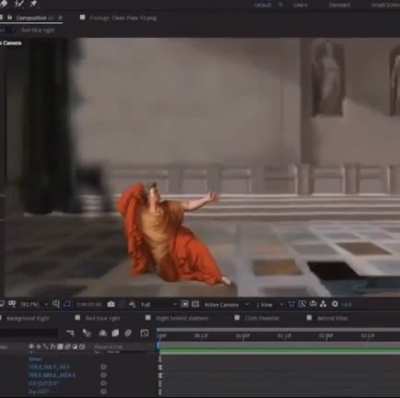The image size is (400, 398).
Task: Click the graph editor icon in timeline
Action: (x=145, y=333)
